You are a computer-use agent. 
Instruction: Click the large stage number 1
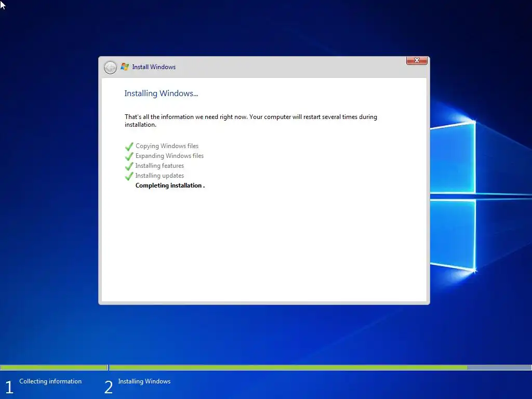click(9, 387)
